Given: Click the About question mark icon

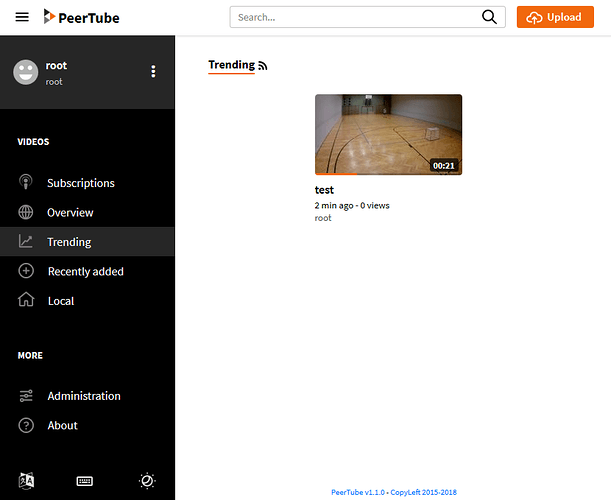Looking at the screenshot, I should pos(26,425).
